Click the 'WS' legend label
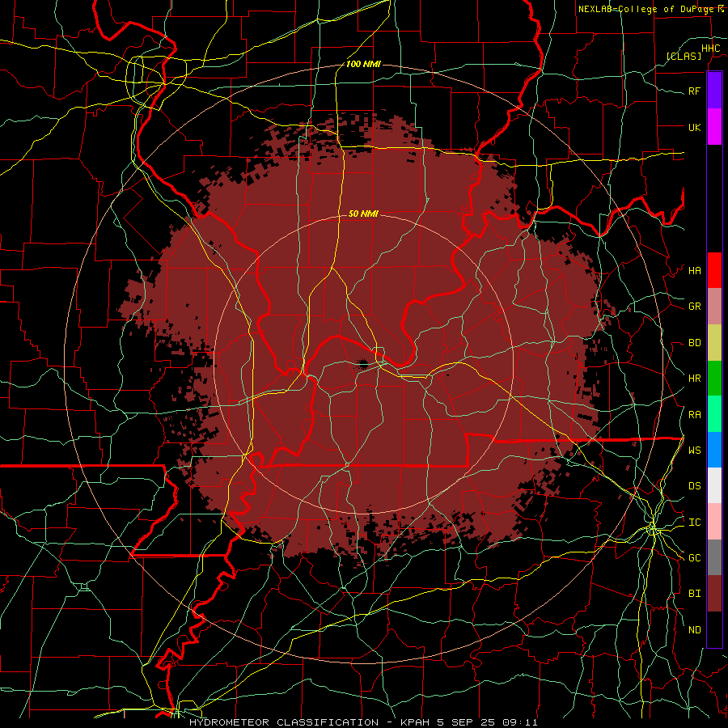 pos(694,451)
